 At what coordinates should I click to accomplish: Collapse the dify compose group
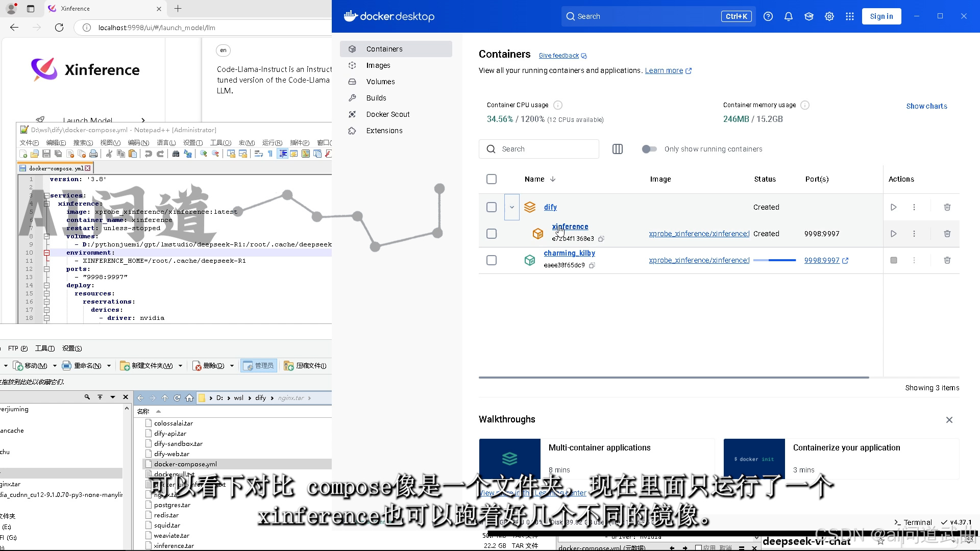[x=511, y=207]
